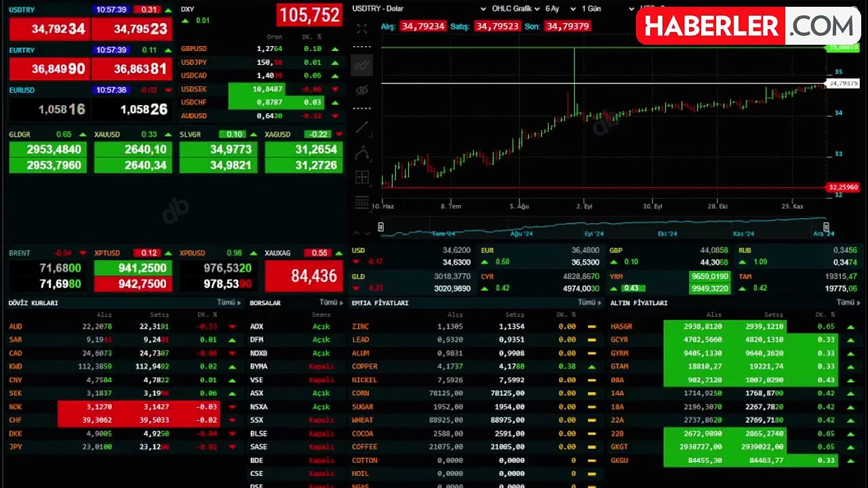Click the up arrow on XAUXAG tile
The image size is (868, 488).
pos(338,253)
